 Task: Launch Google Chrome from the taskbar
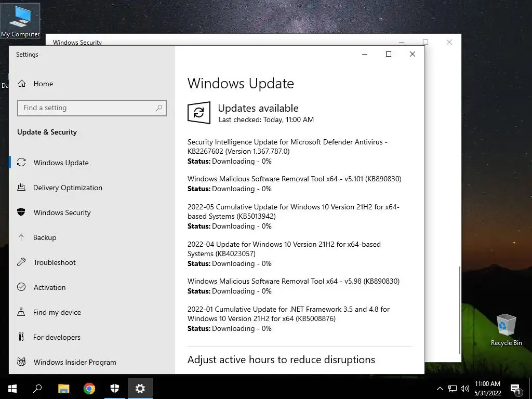pyautogui.click(x=89, y=389)
